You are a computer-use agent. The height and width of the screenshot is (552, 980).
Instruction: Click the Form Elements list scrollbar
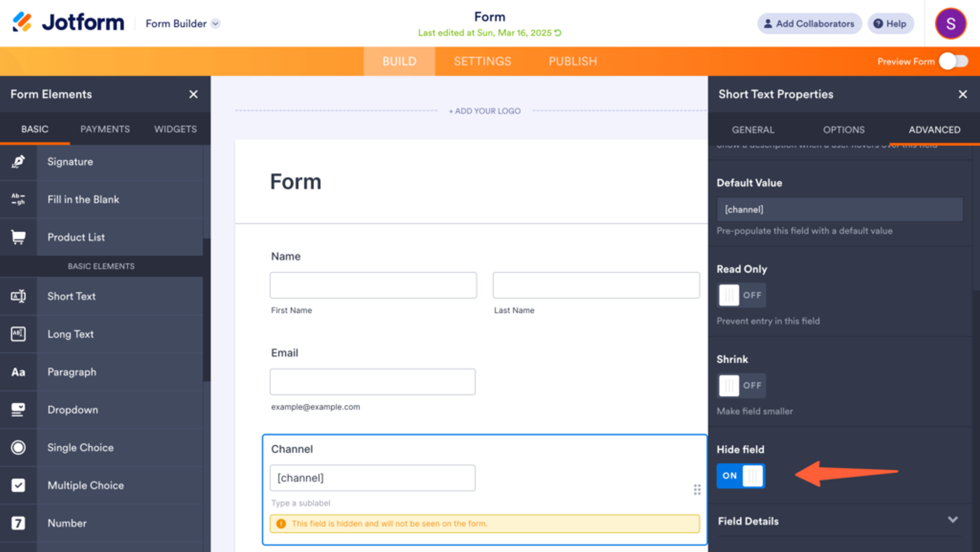[207, 309]
